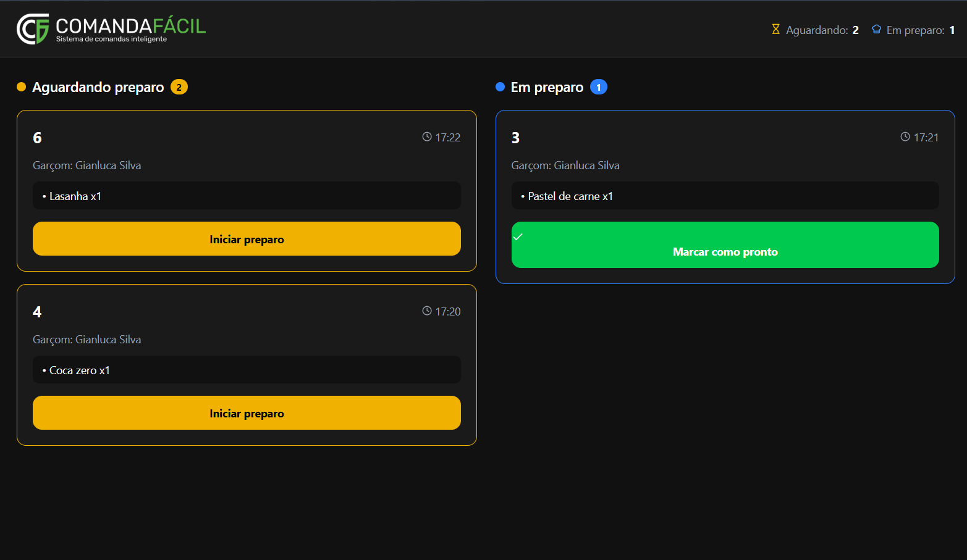
Task: Click the Em preparo column heading
Action: pos(547,87)
